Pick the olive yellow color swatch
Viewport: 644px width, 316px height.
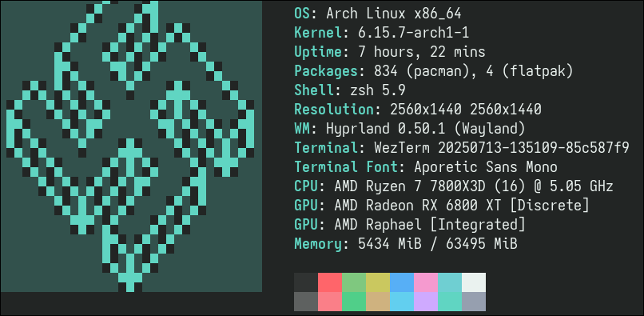point(378,282)
